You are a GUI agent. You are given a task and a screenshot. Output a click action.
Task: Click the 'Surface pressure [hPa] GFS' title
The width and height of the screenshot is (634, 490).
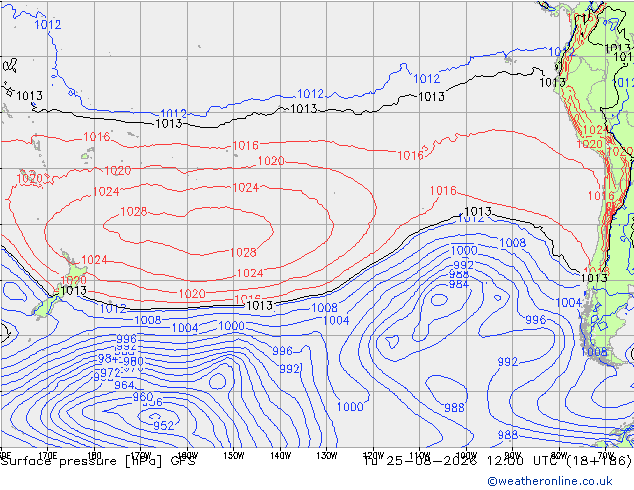[x=98, y=461]
